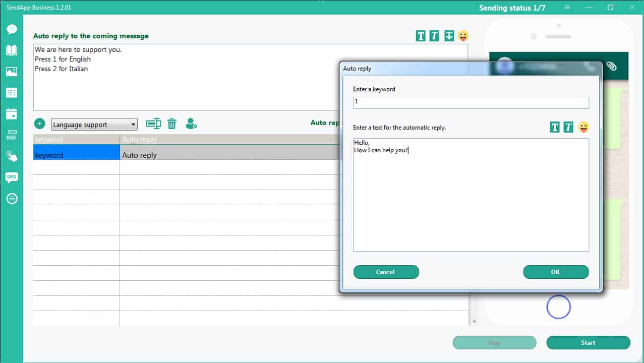
Task: Click the open book icon in sidebar
Action: pyautogui.click(x=12, y=50)
